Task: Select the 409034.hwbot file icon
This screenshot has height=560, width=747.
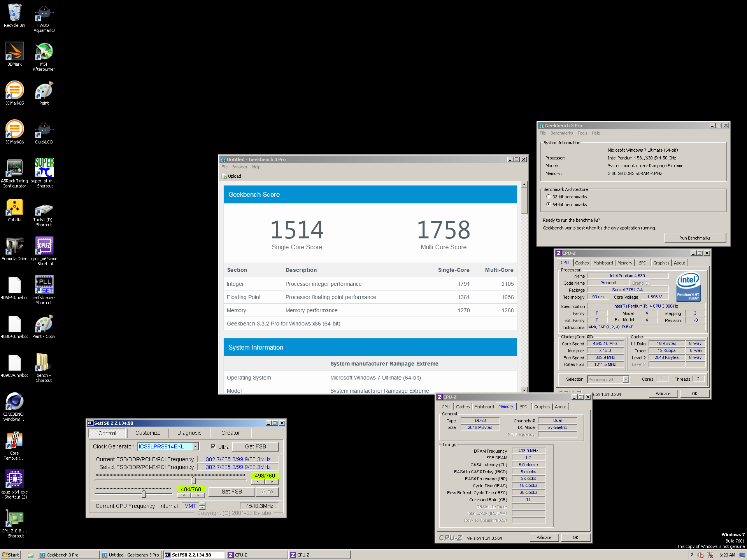Action: 14,366
